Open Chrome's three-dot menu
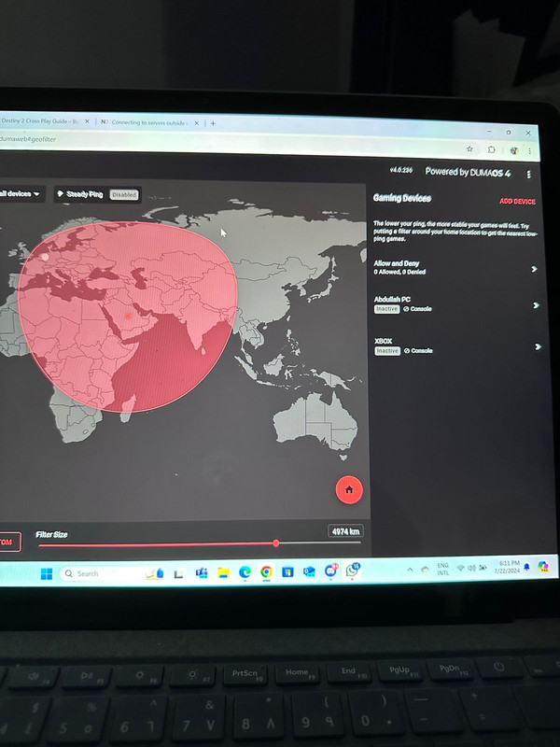Screen dimensions: 560x747 529,151
